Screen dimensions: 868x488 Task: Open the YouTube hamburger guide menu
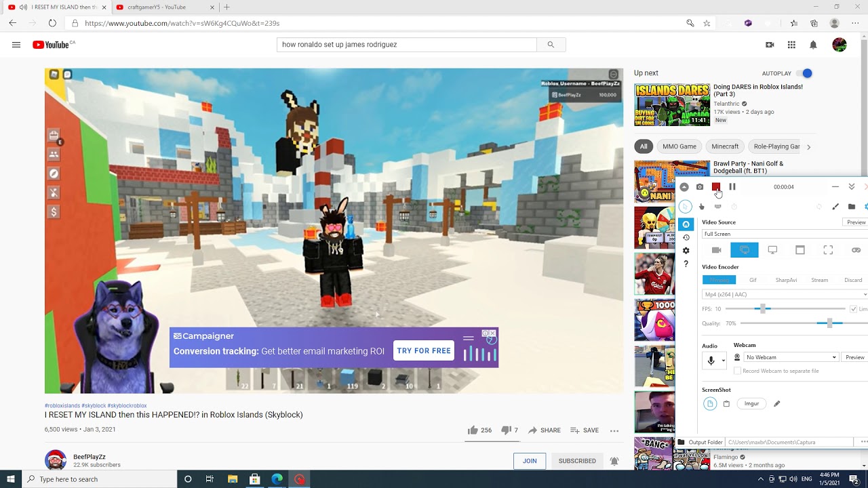pos(16,45)
